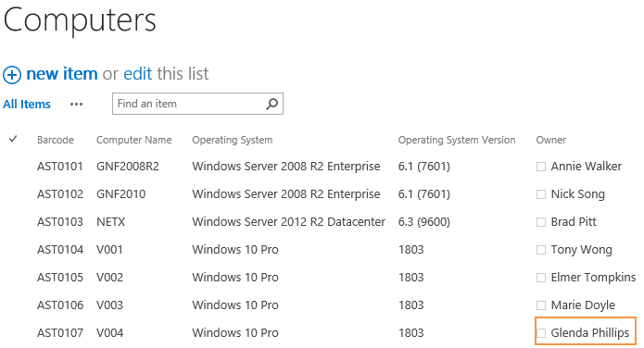Switch to the All Items view
This screenshot has height=348, width=644.
(27, 105)
